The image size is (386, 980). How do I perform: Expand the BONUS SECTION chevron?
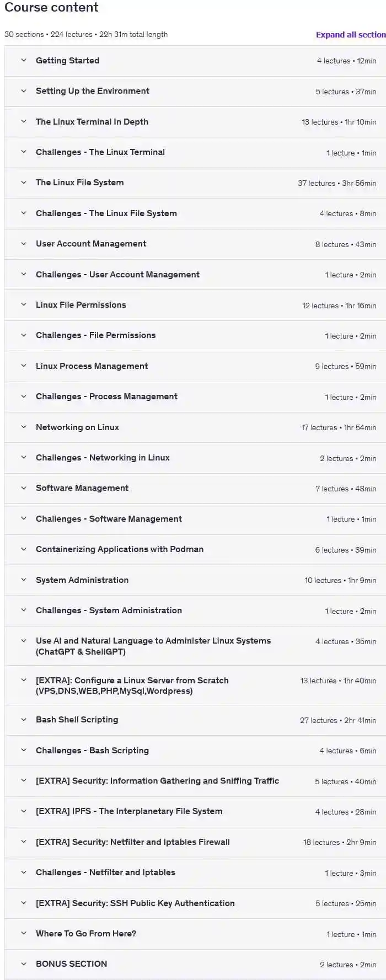(x=24, y=964)
